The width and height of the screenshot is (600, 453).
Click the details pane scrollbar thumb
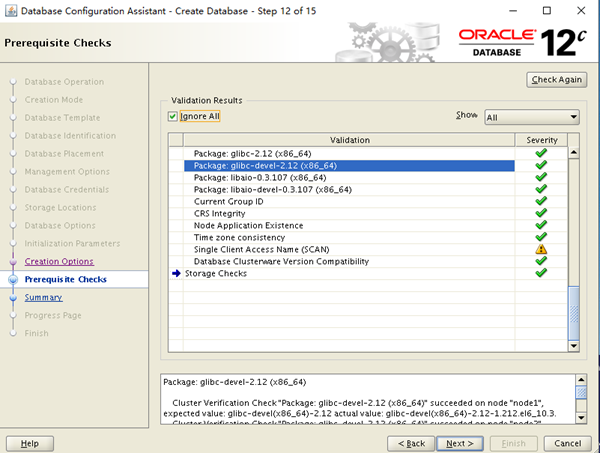point(581,393)
